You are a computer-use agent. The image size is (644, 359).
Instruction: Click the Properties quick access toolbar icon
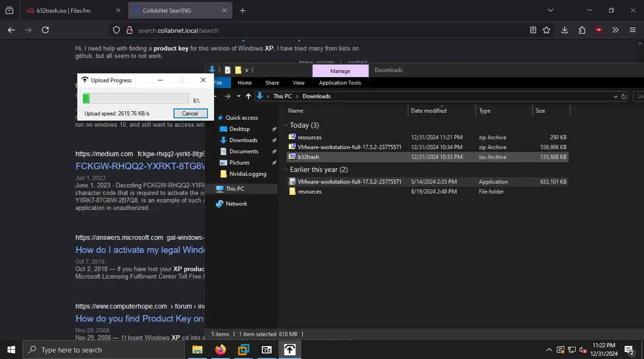click(x=228, y=70)
